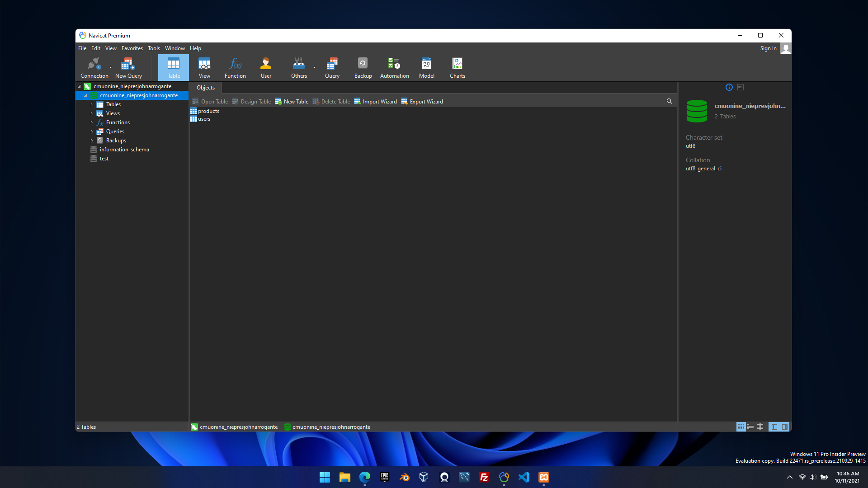868x488 pixels.
Task: Open the Tools menu
Action: (154, 48)
